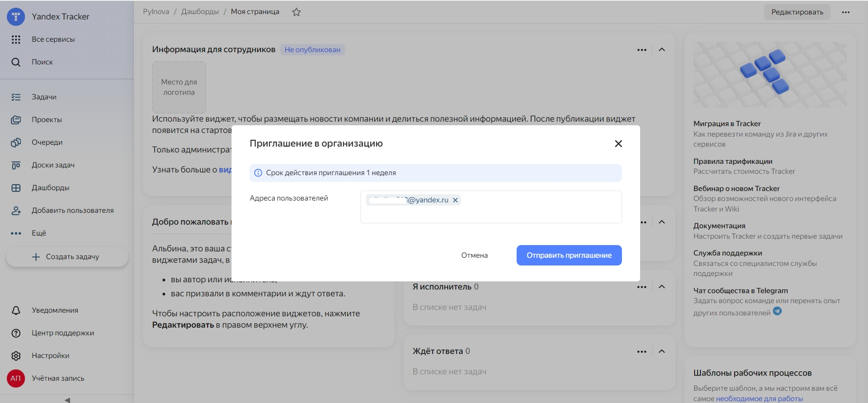Click the 'Место для логотипа' placeholder

(x=179, y=87)
